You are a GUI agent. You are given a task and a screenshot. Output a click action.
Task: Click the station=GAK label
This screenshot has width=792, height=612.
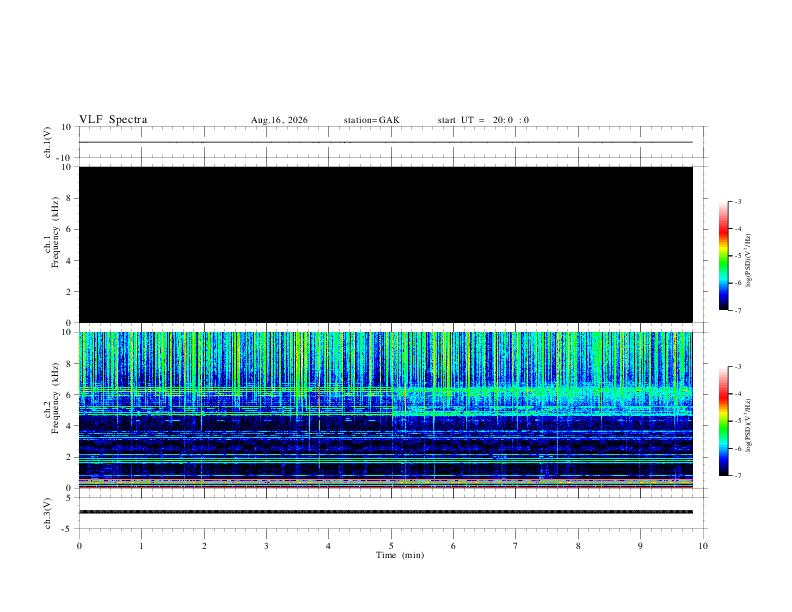click(371, 120)
